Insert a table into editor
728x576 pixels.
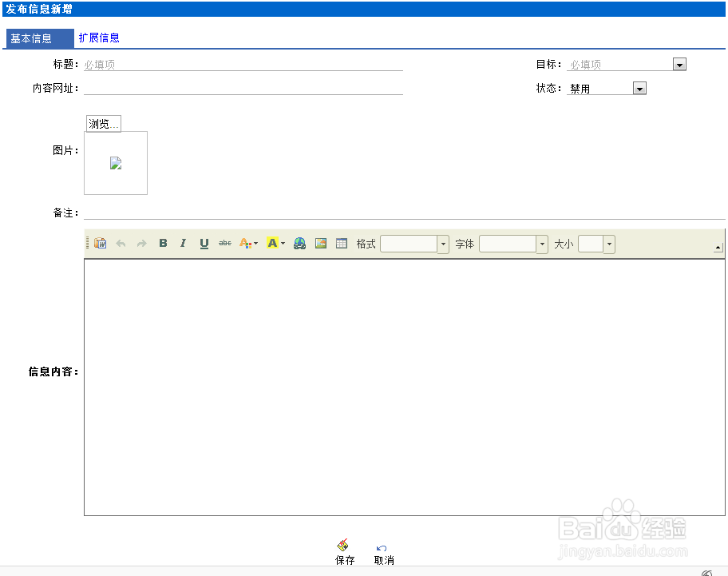point(342,243)
